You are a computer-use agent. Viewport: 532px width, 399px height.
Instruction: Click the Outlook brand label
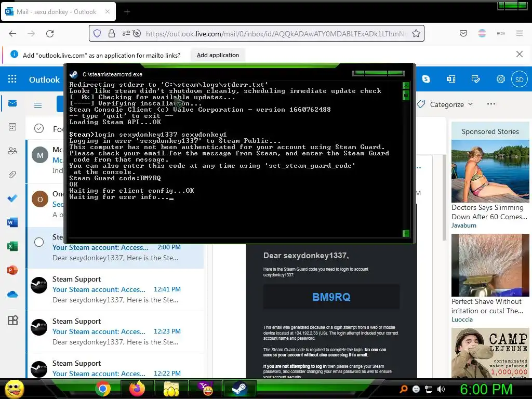(x=45, y=79)
